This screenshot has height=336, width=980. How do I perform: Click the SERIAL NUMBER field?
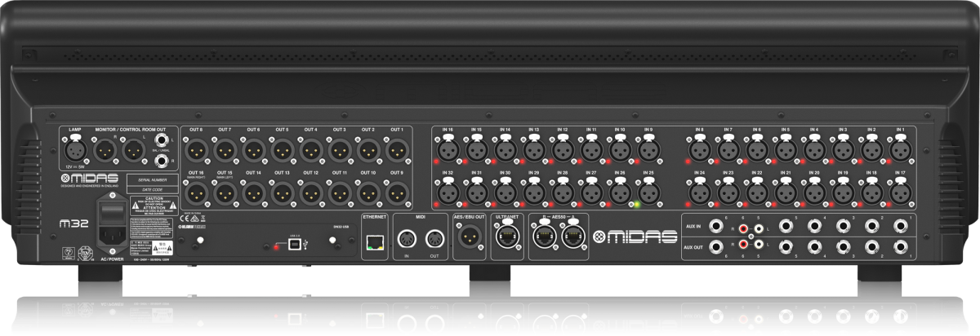(153, 179)
